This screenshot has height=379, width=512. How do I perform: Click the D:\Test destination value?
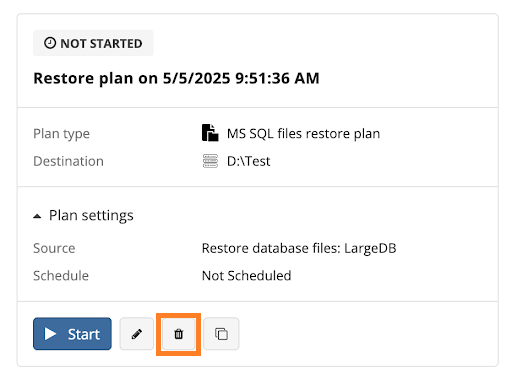coord(248,161)
